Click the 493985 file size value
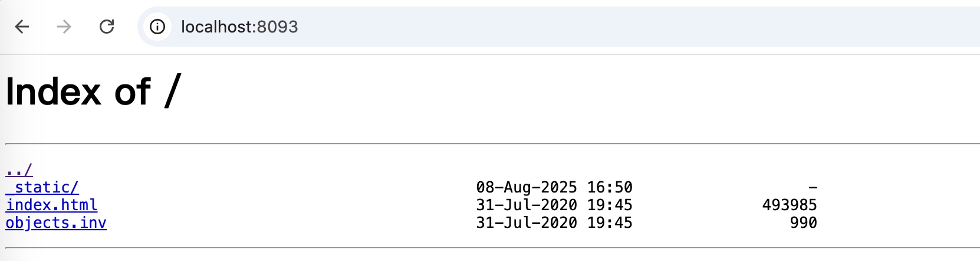 (790, 205)
